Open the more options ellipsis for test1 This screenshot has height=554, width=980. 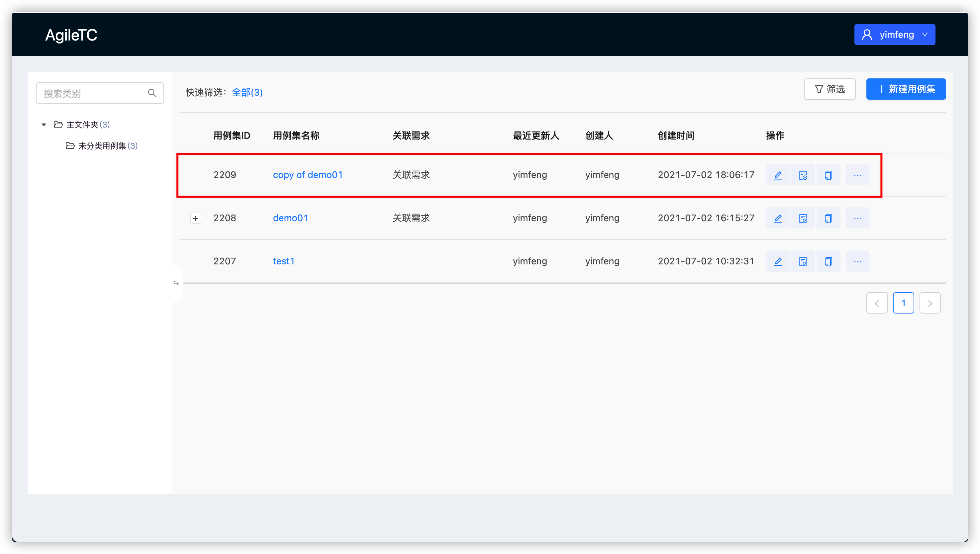point(857,261)
